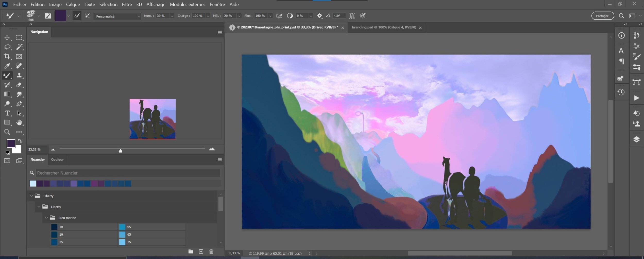The height and width of the screenshot is (259, 644).
Task: Open the Filtre menu
Action: click(x=127, y=4)
